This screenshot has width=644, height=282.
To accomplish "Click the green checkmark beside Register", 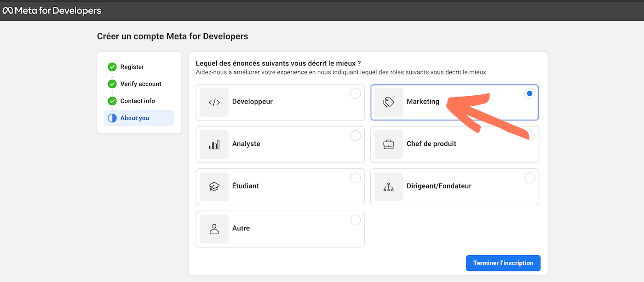I will click(112, 67).
